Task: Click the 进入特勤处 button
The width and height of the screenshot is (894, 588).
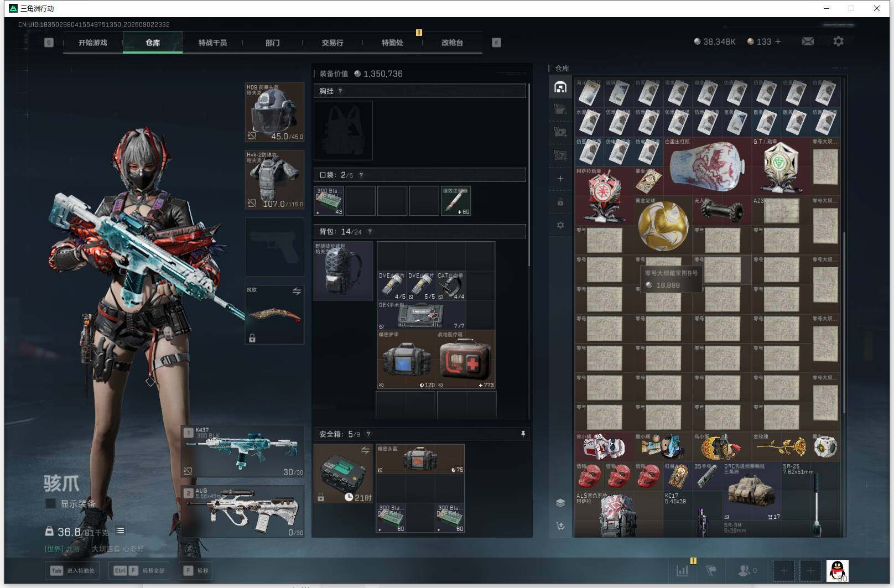Action: pyautogui.click(x=72, y=570)
